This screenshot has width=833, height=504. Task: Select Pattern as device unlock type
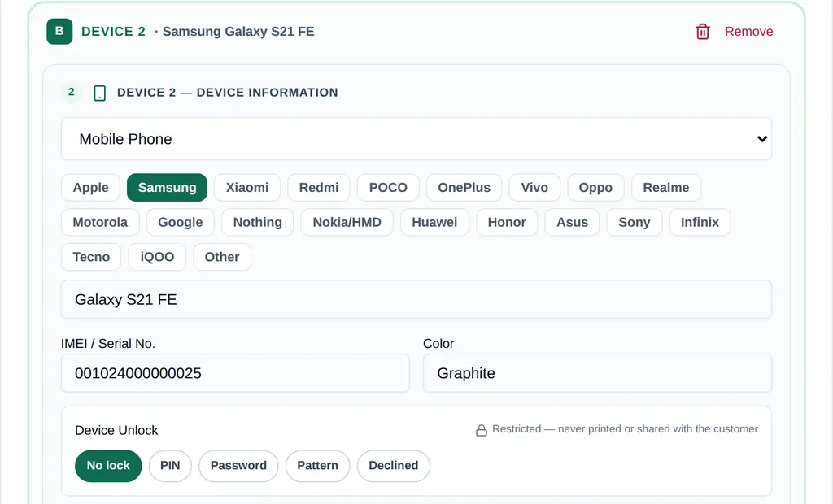coord(318,466)
